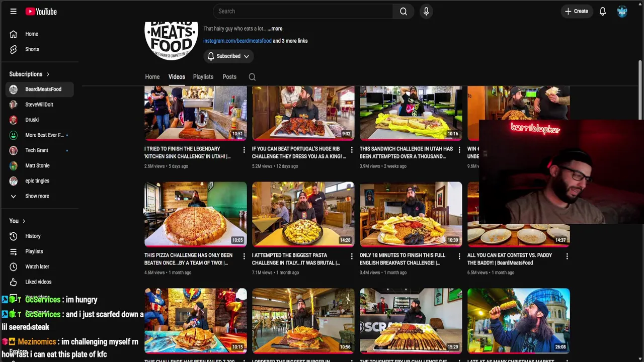Open History clock icon in sidebar
644x362 pixels.
pyautogui.click(x=14, y=236)
